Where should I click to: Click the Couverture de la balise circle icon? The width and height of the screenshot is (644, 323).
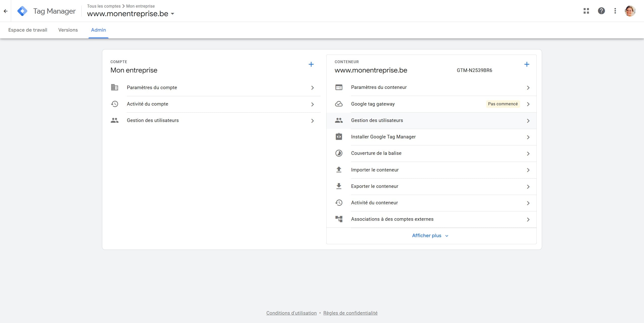339,153
